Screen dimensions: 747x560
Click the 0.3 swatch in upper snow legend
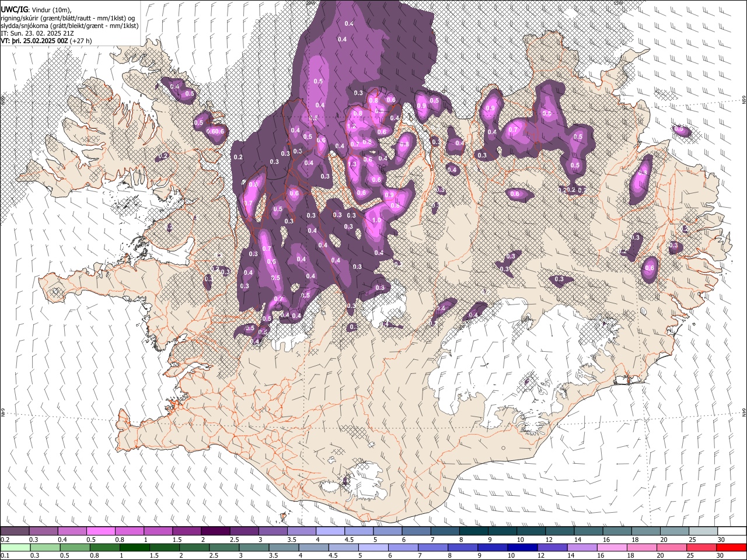[44, 531]
